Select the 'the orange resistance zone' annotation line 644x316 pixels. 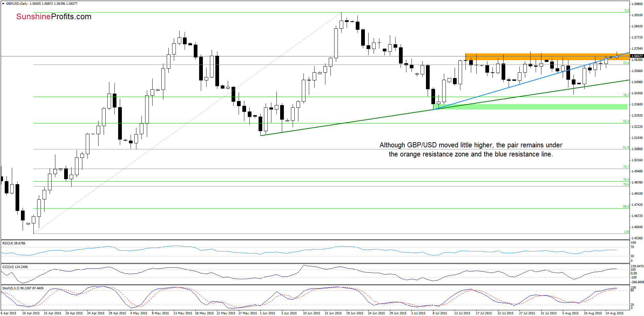coord(471,154)
